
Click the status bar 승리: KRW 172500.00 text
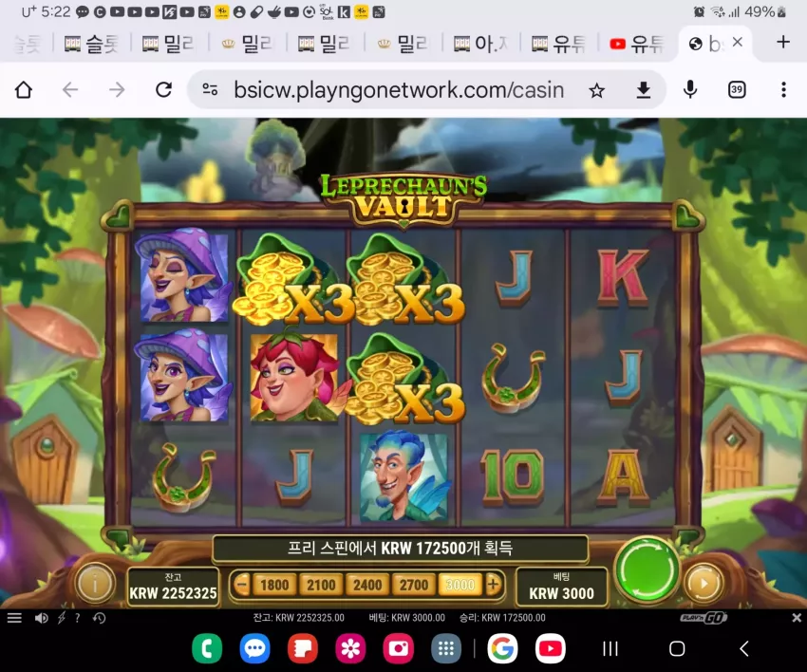tap(502, 618)
